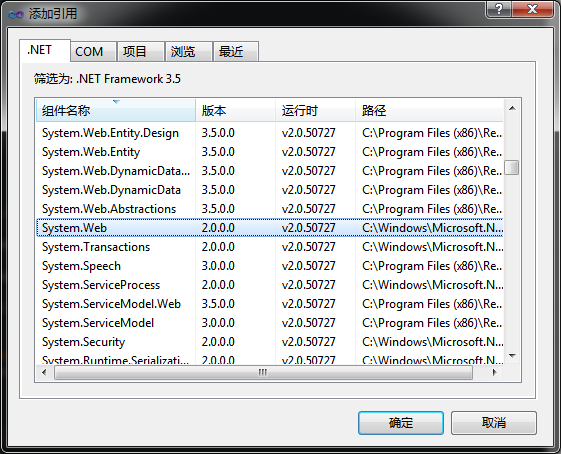Screen dimensions: 561x454
Task: Select System.Runtime.Serializati... row
Action: pos(270,359)
